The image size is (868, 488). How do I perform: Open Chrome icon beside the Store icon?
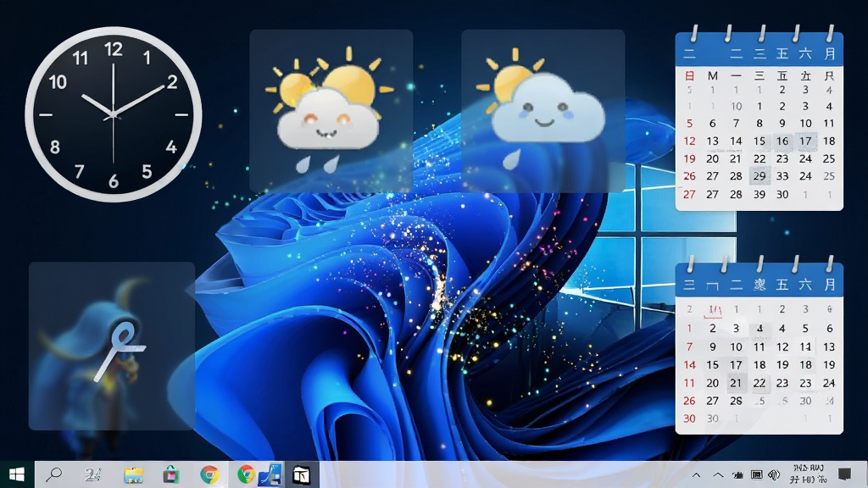[209, 474]
